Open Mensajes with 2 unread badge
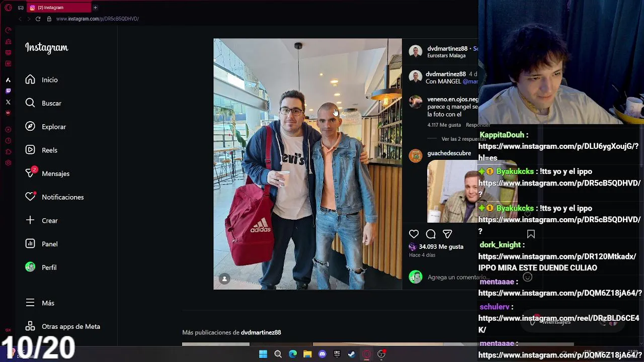This screenshot has height=362, width=644. (x=47, y=173)
